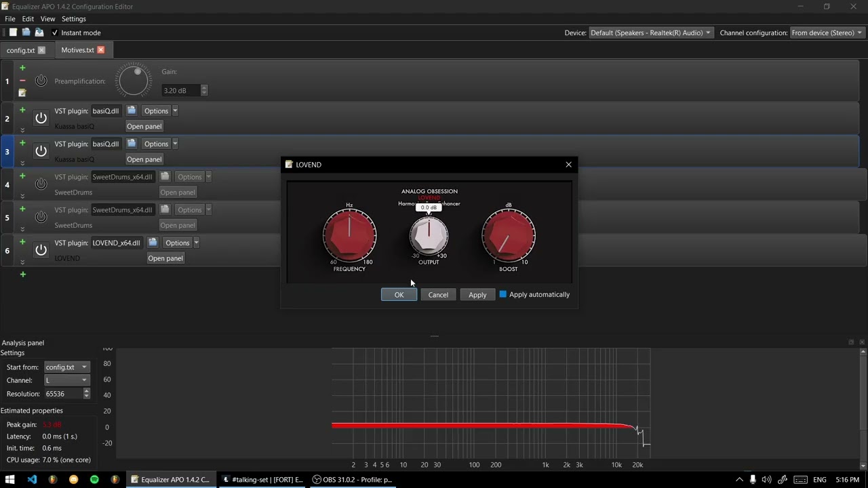Screen dimensions: 868x488
Task: Click Apply in the LOVEND dialog
Action: coord(477,294)
